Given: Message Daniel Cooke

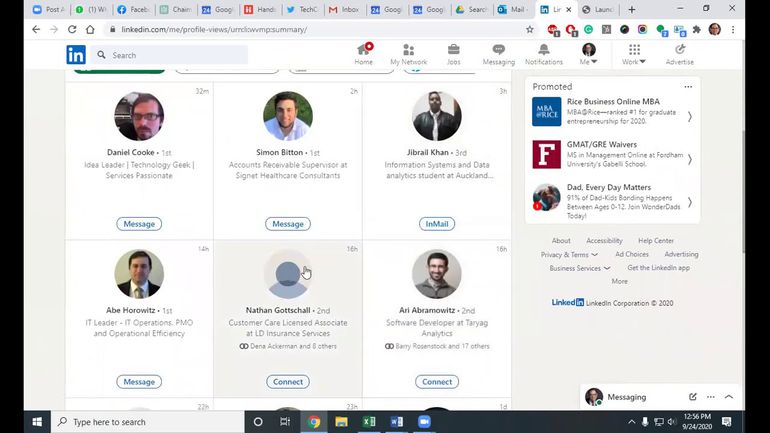Looking at the screenshot, I should [139, 224].
